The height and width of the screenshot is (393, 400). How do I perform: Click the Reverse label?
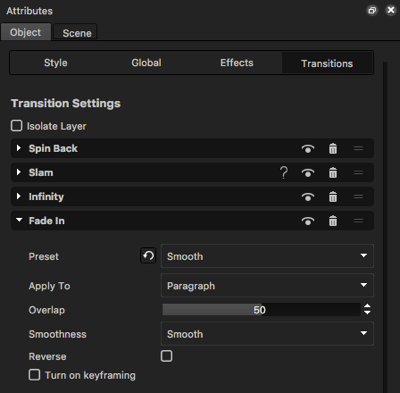pyautogui.click(x=47, y=356)
